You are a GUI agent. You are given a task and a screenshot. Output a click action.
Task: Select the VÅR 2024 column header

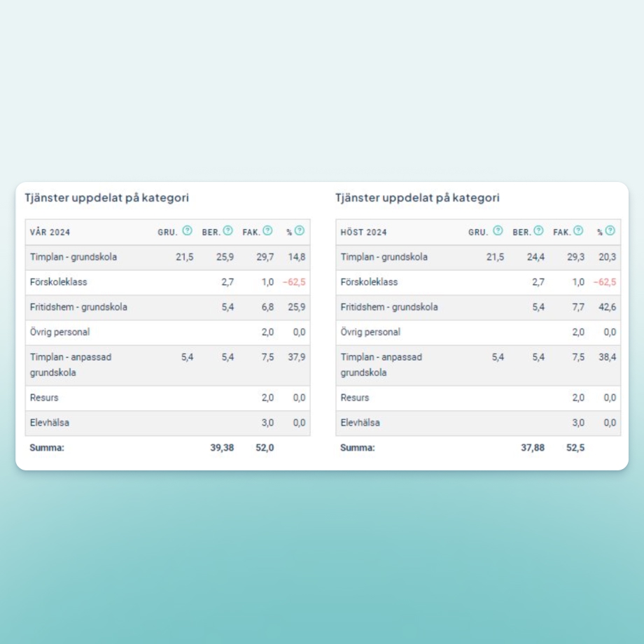[x=50, y=232]
